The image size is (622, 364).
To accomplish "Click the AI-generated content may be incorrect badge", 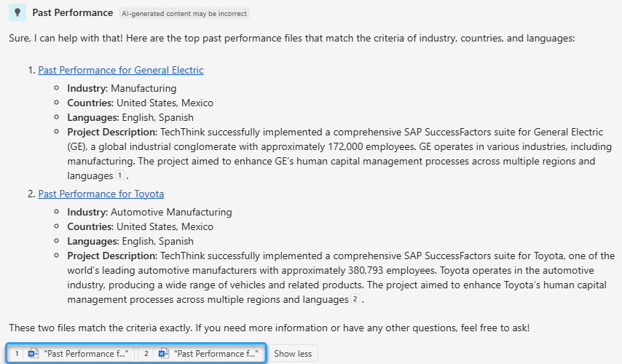I will [x=184, y=13].
